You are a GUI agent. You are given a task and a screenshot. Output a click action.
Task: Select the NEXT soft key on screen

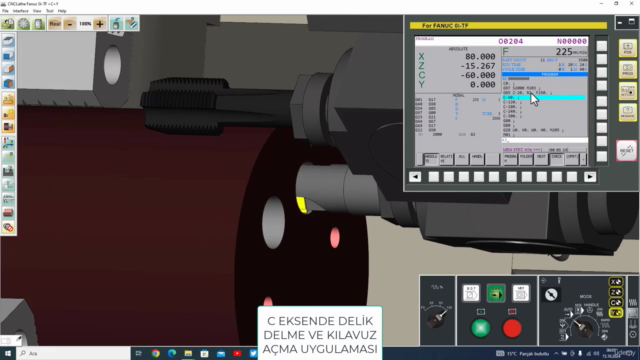(541, 159)
